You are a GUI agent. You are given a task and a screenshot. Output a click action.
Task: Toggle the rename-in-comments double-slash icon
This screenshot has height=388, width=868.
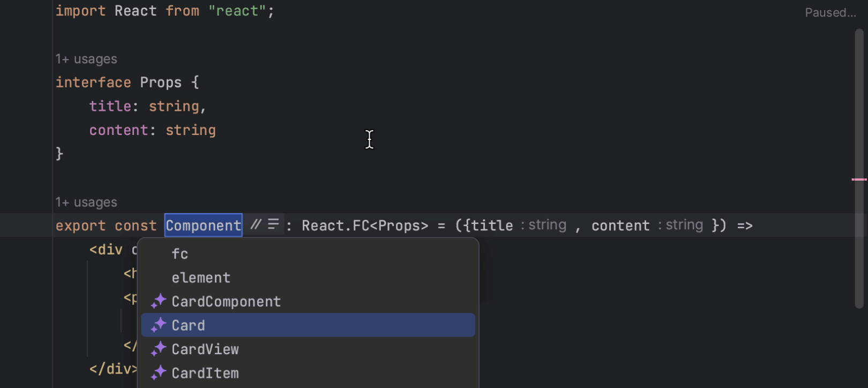tap(256, 225)
